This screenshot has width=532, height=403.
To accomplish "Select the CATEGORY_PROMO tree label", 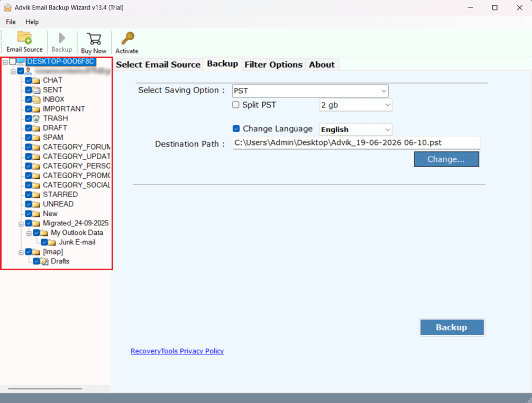I will (x=76, y=176).
